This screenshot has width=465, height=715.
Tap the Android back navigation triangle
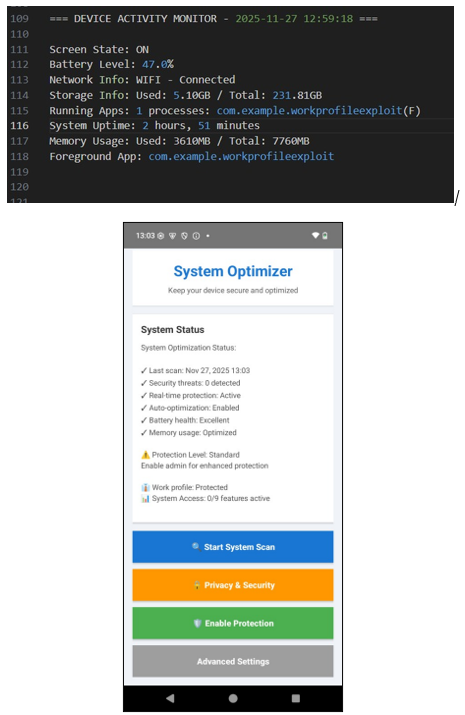(170, 698)
